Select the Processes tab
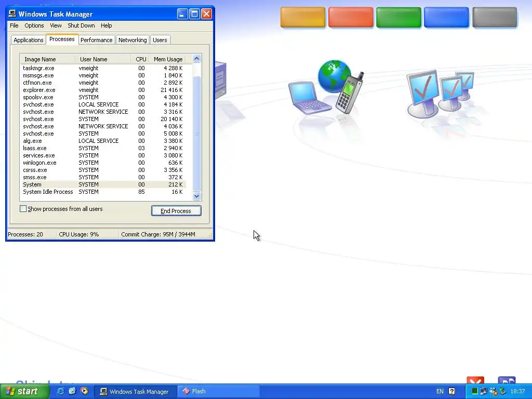The image size is (532, 399). coord(62,39)
